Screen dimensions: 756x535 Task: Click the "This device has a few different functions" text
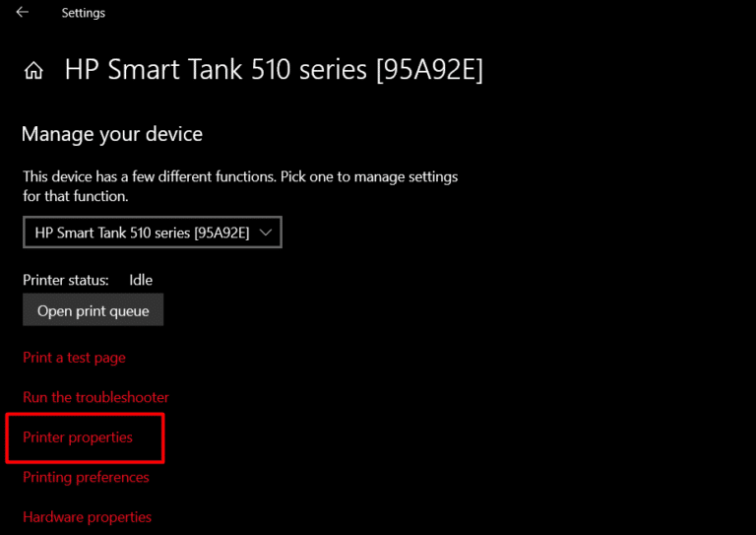click(240, 177)
